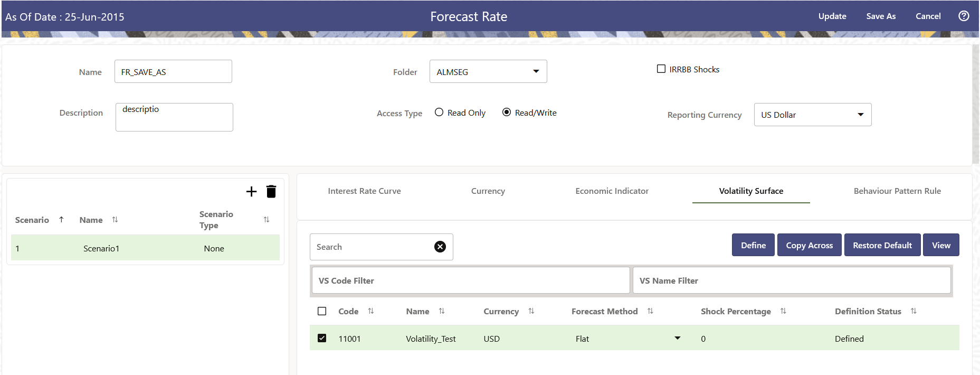This screenshot has width=980, height=375.
Task: Select the Read Only access type
Action: pyautogui.click(x=439, y=112)
